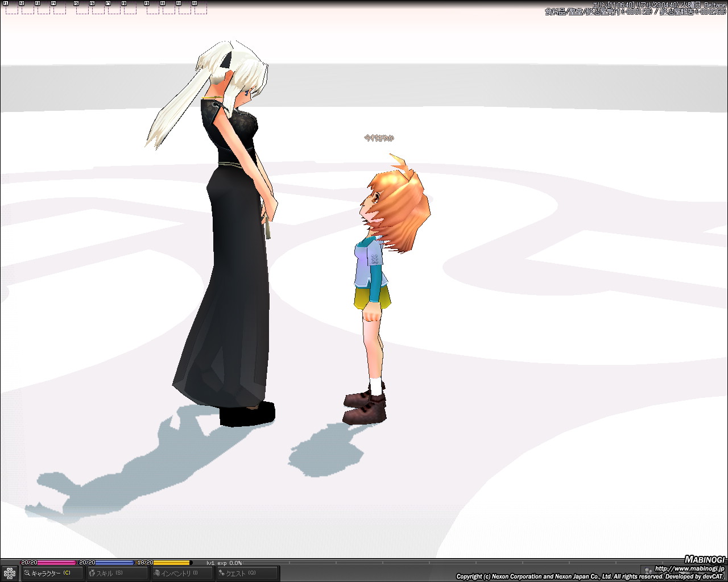Image resolution: width=728 pixels, height=582 pixels.
Task: Select the F5 hotkey slot
Action: click(82, 7)
